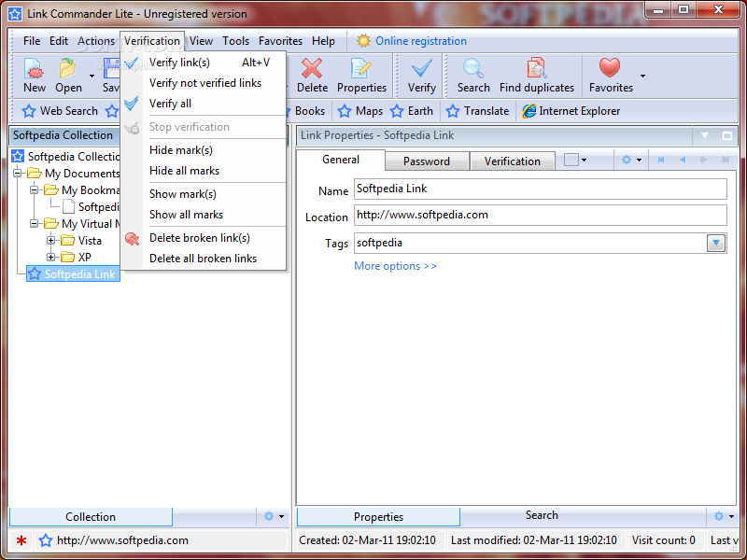
Task: Choose Show mark(s) menu entry
Action: [x=204, y=194]
